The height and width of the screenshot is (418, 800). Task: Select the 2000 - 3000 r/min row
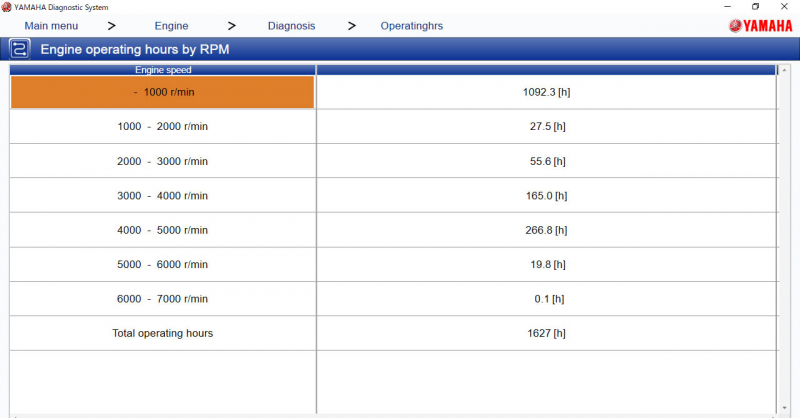[163, 161]
